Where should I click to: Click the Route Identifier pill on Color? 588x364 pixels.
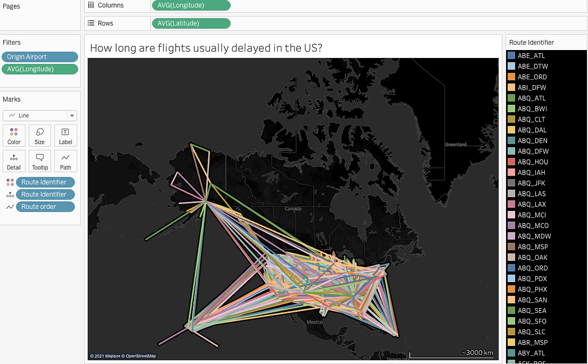click(x=45, y=181)
